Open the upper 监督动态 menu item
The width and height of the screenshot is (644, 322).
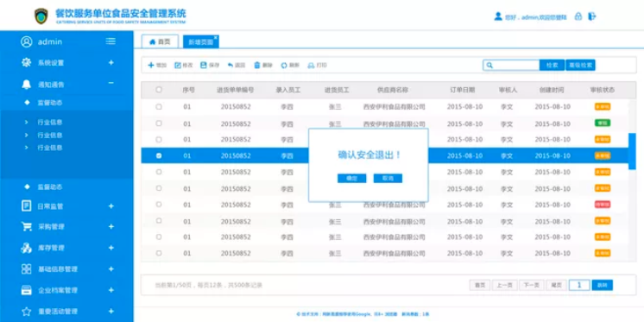click(x=50, y=103)
